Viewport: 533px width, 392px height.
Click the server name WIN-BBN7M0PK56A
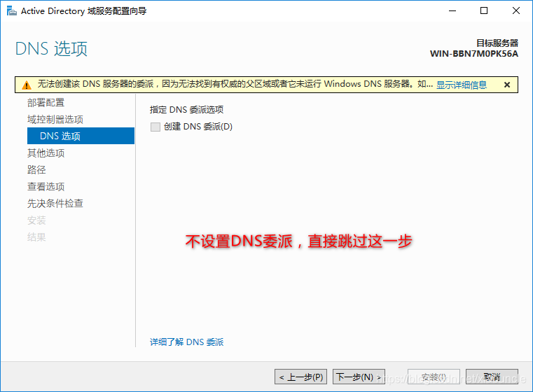click(x=474, y=54)
